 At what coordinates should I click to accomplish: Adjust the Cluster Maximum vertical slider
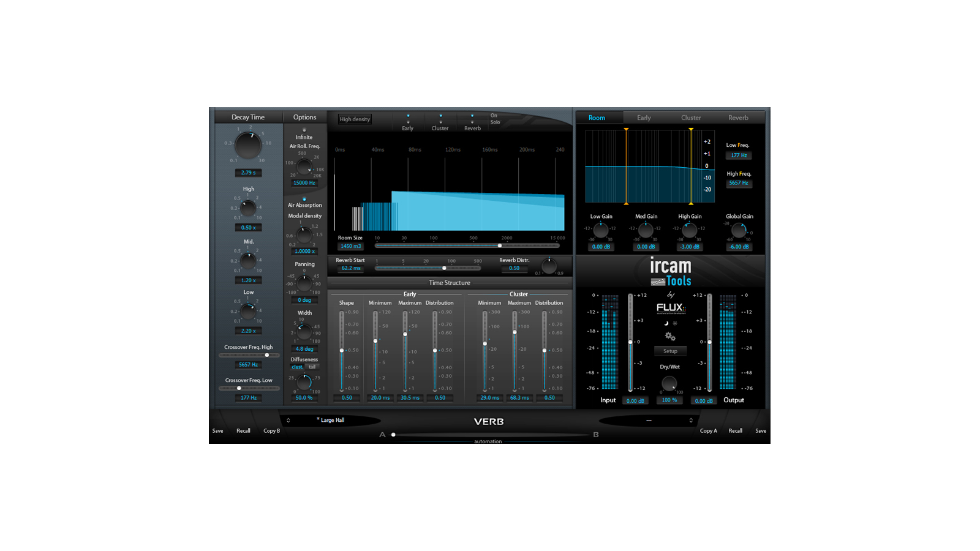point(514,351)
